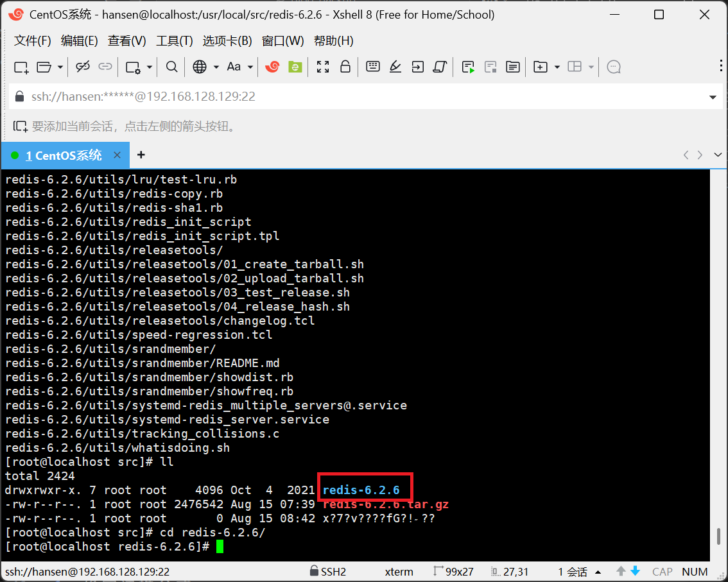Open the keyboard key mapping icon
Viewport: 728px width, 582px height.
click(x=373, y=67)
